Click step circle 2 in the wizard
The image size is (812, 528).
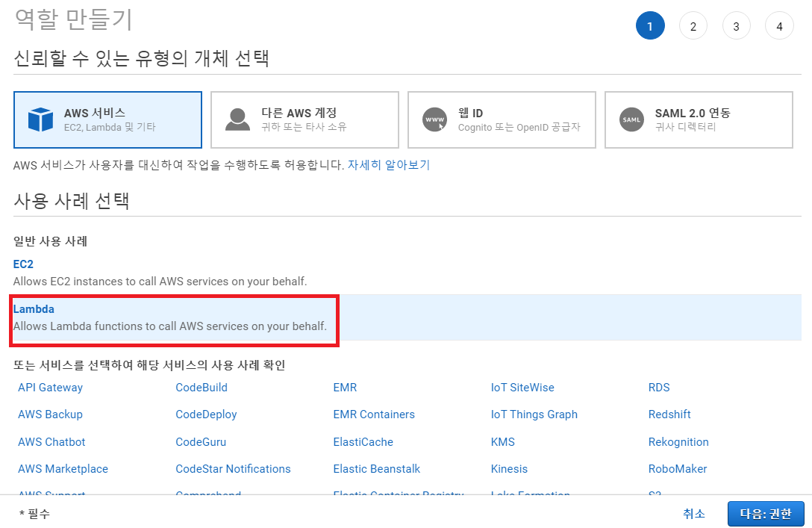coord(693,25)
